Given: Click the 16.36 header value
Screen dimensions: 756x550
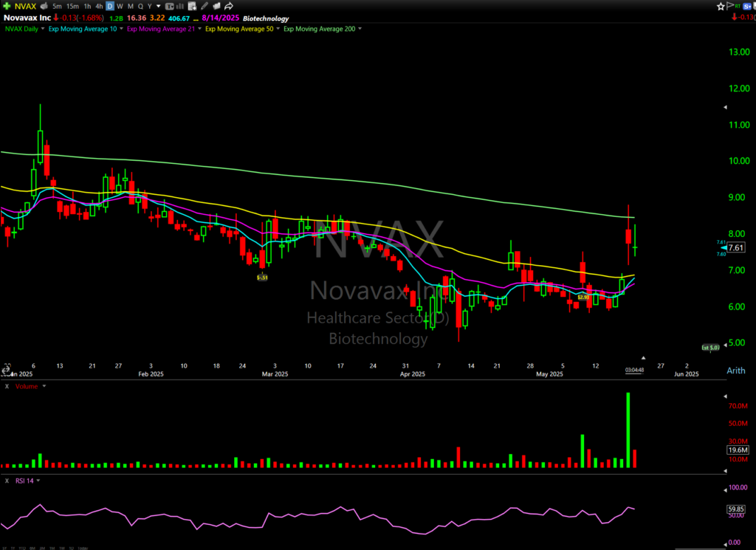Looking at the screenshot, I should click(137, 18).
